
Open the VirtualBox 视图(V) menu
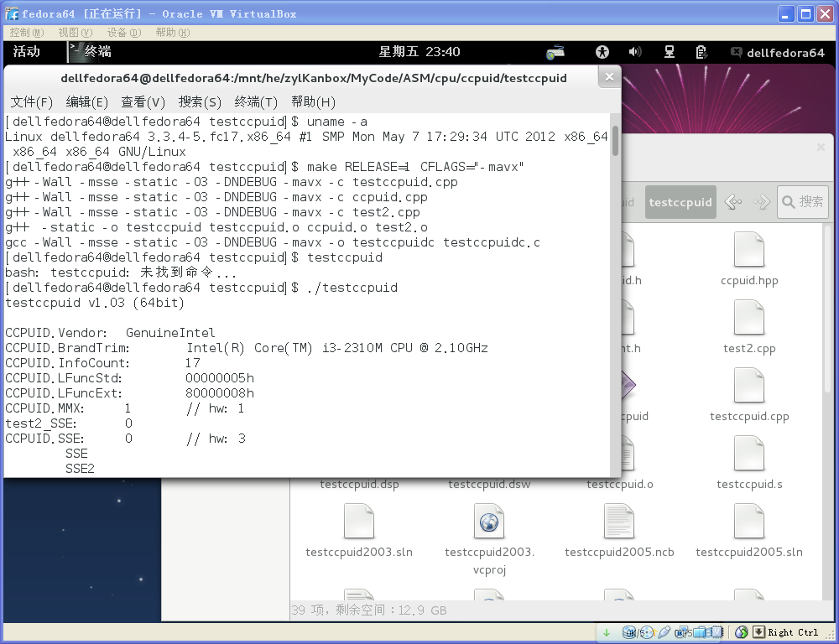tap(75, 33)
